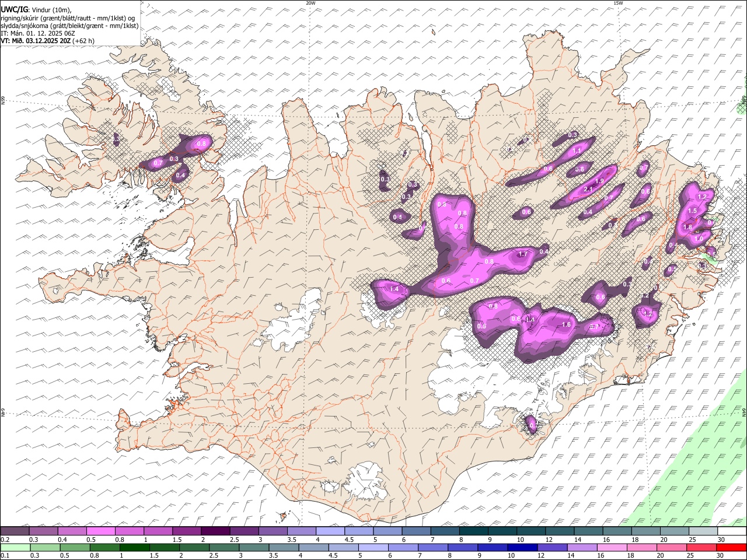The height and width of the screenshot is (560, 747).
Task: Click the '20W' longitude label
Action: click(310, 3)
